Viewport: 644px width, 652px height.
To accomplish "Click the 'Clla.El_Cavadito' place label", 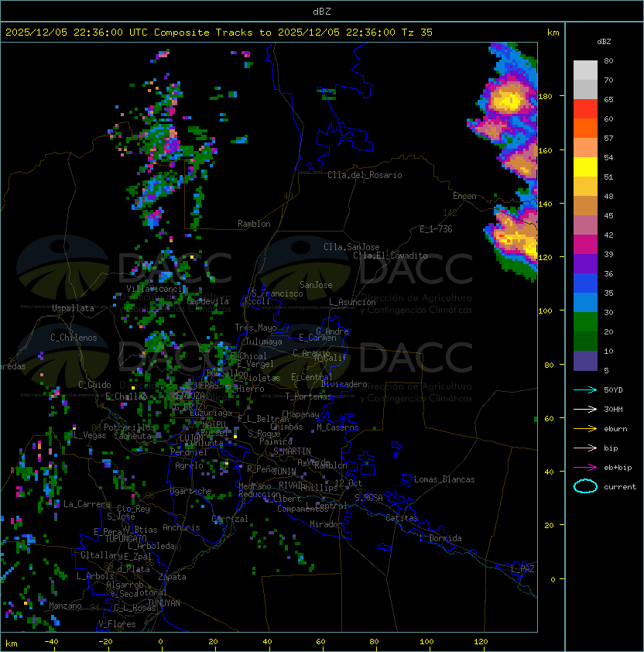I will (x=390, y=256).
